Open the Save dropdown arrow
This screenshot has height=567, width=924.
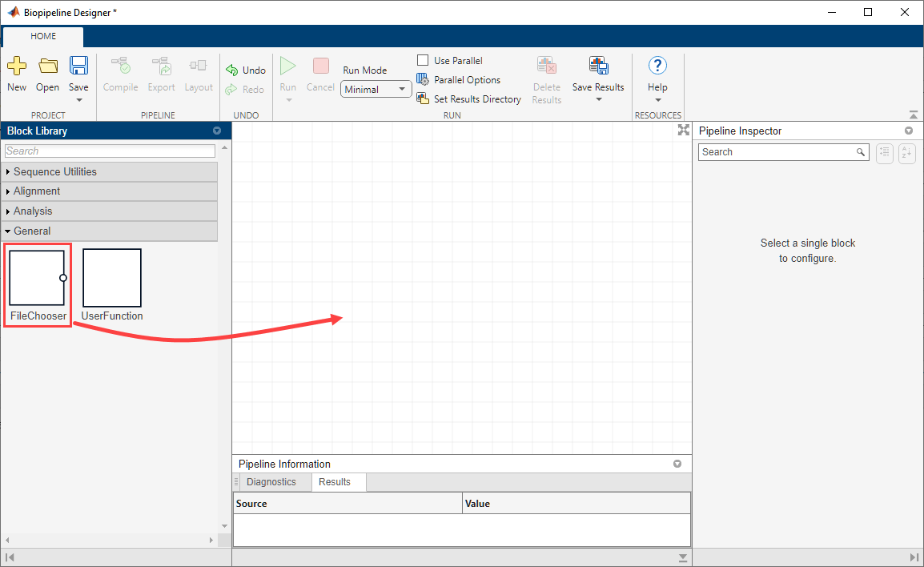click(79, 100)
